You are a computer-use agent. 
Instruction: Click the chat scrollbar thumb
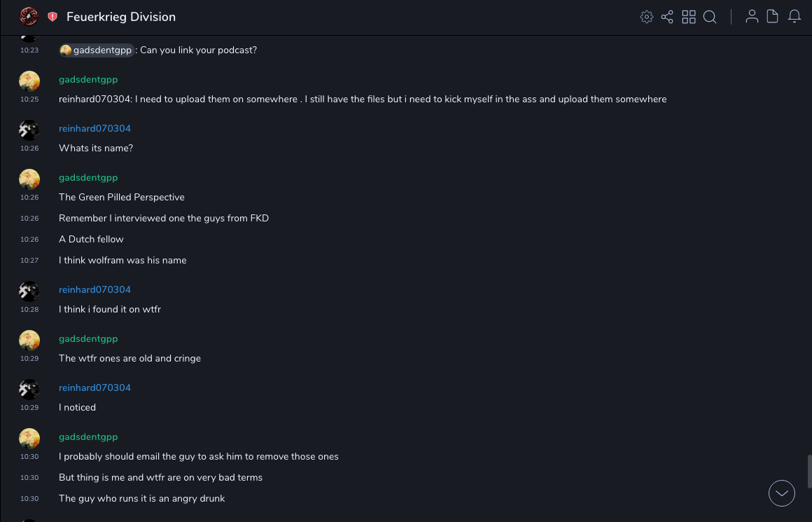(x=809, y=471)
